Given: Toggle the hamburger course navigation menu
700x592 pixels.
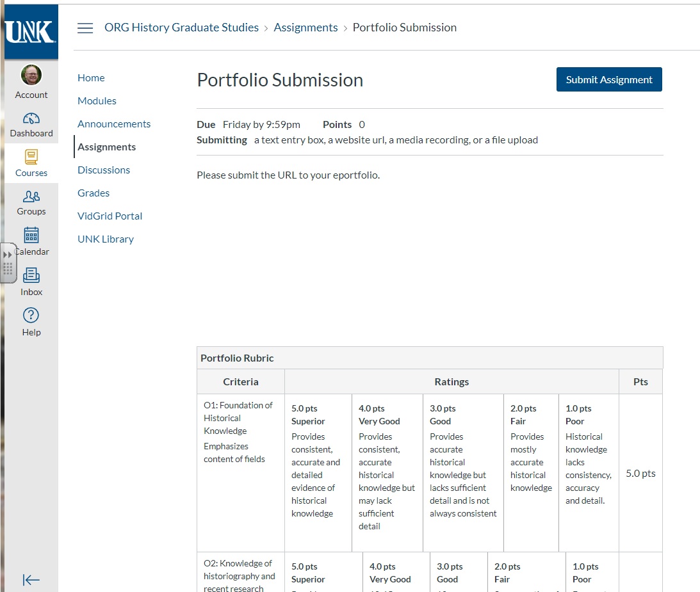Looking at the screenshot, I should pyautogui.click(x=85, y=28).
